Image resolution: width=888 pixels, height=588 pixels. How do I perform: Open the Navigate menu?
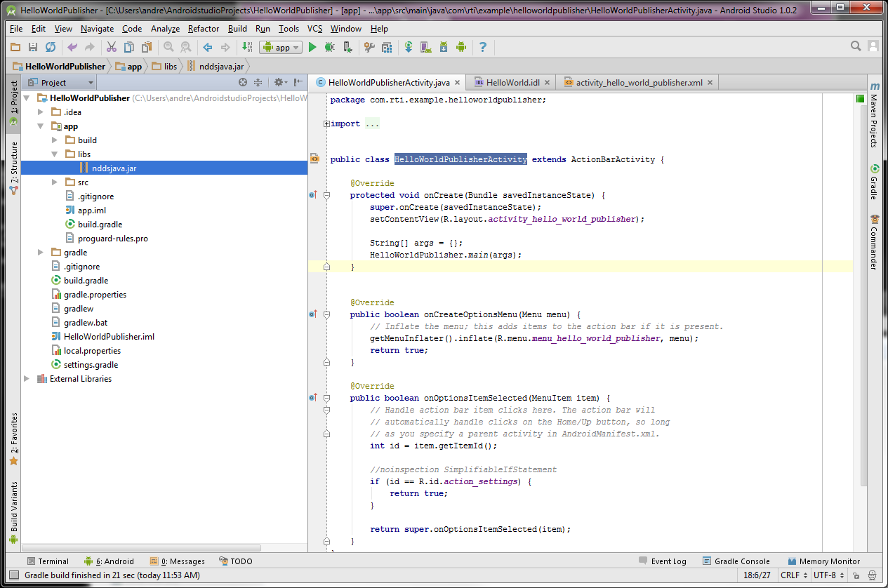(x=97, y=29)
